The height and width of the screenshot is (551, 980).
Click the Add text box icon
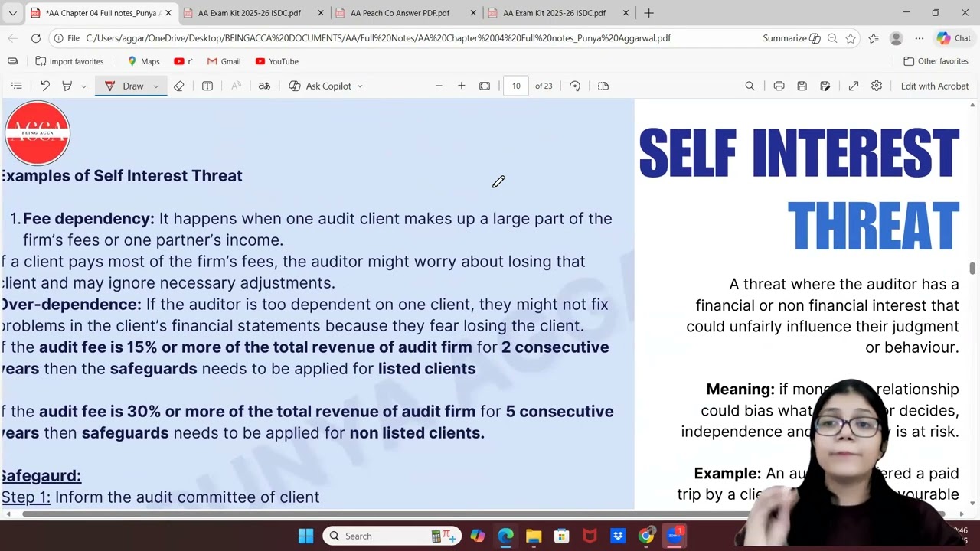tap(207, 86)
